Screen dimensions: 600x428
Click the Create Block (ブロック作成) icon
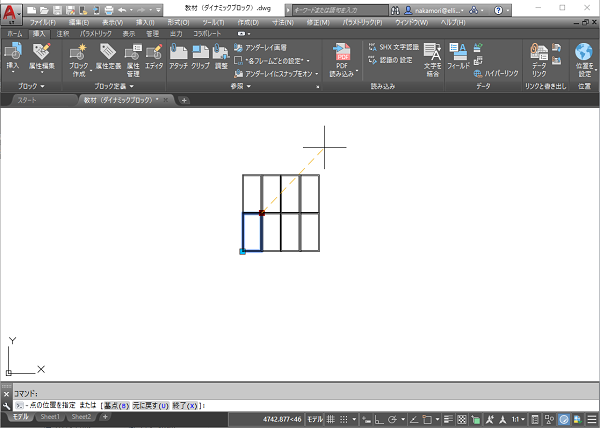[x=78, y=53]
